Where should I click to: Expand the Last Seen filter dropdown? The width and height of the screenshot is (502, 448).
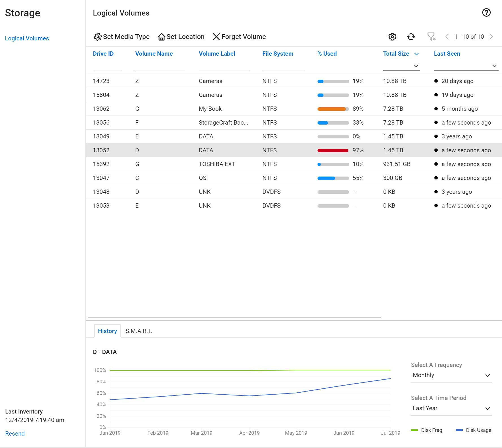pos(494,66)
